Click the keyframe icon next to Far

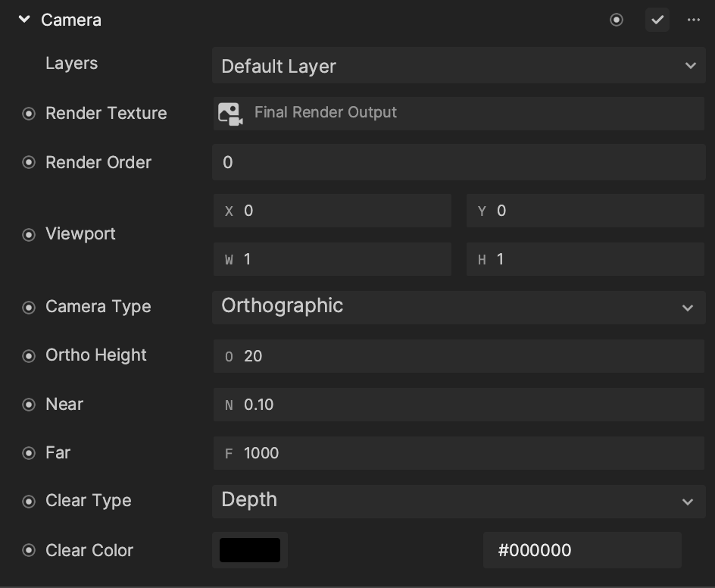[29, 453]
